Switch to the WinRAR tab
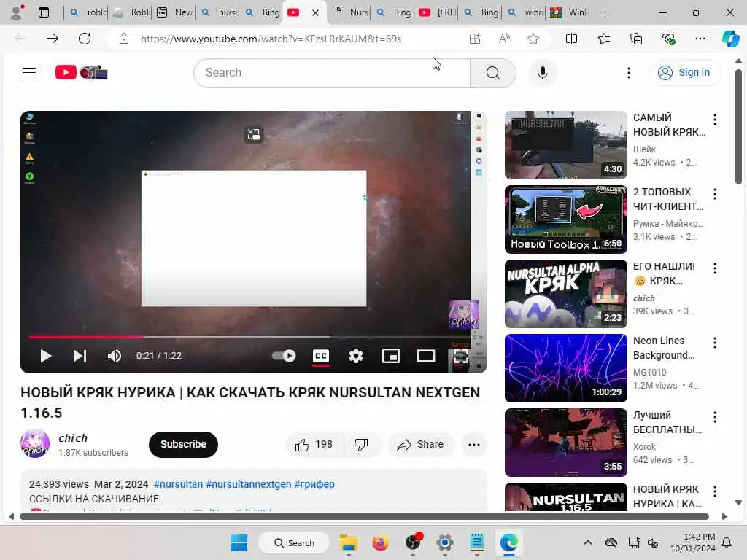This screenshot has width=747, height=560. [569, 12]
